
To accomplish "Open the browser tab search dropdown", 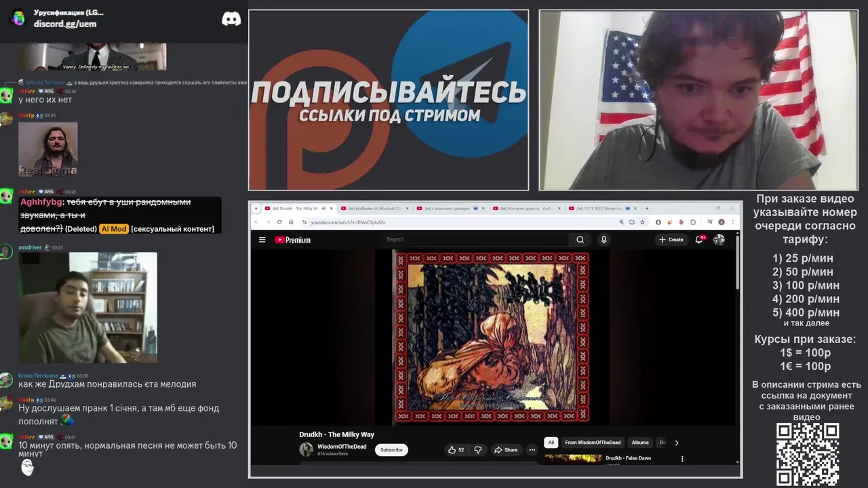I will click(256, 208).
